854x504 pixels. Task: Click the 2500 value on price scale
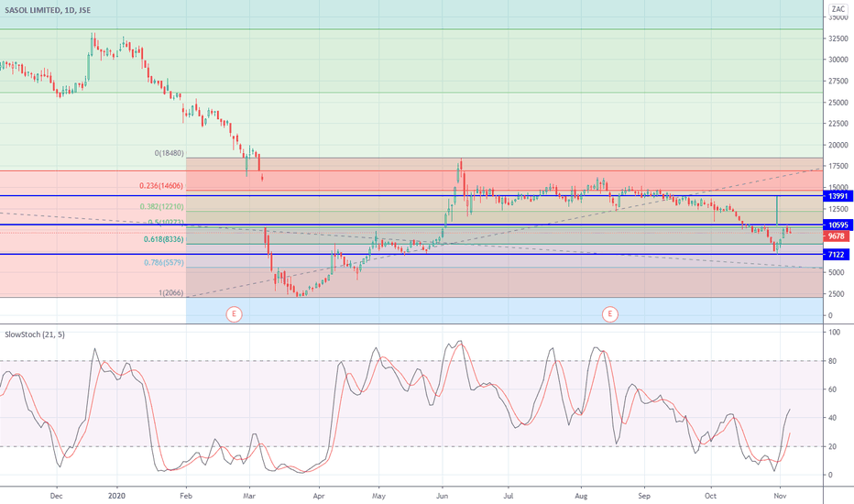click(838, 293)
